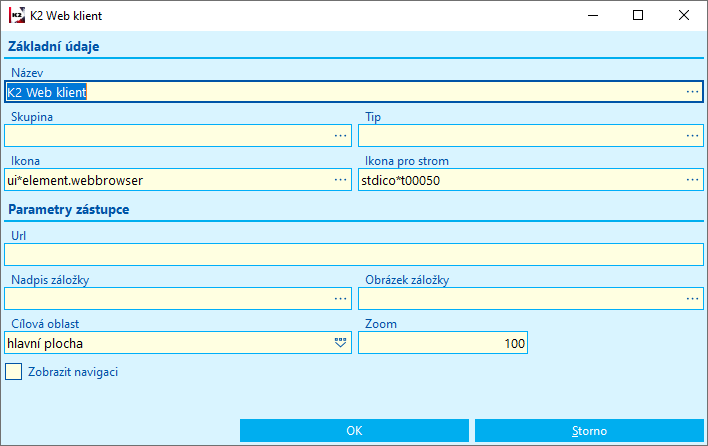Open the ellipsis picker in Nadpis záložky
Viewport: 708px width, 446px height.
click(x=340, y=298)
